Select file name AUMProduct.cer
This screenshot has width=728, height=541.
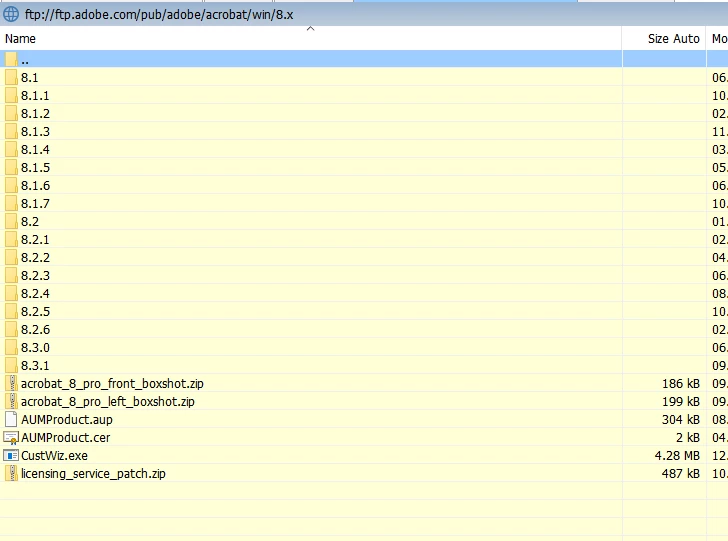pos(65,438)
